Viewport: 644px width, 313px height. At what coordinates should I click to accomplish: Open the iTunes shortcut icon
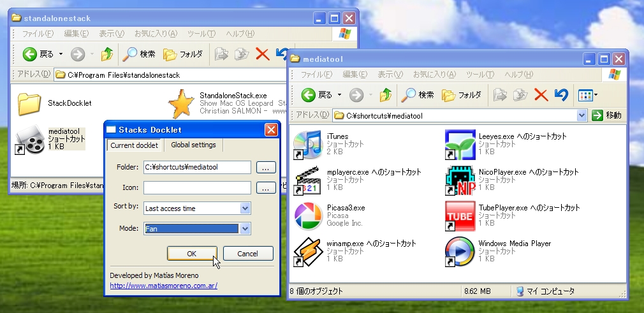point(308,145)
